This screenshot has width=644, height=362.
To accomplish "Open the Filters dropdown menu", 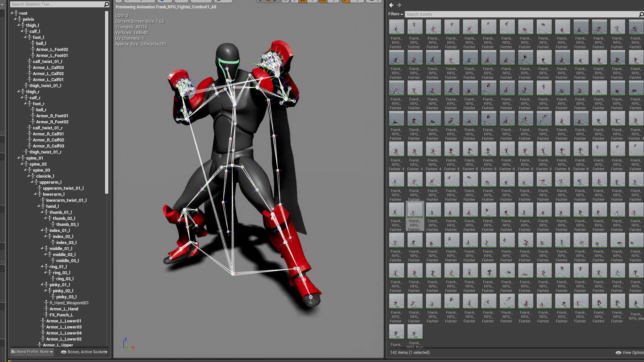I will tap(395, 14).
